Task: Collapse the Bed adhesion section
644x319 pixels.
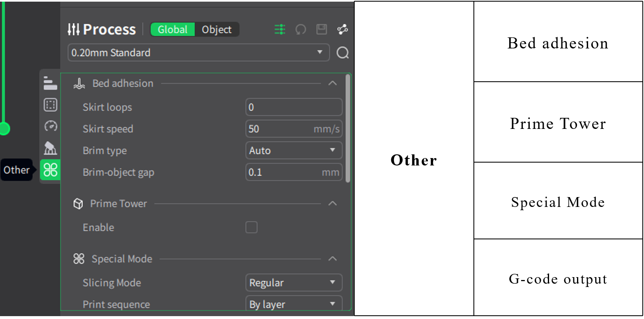Action: click(332, 83)
